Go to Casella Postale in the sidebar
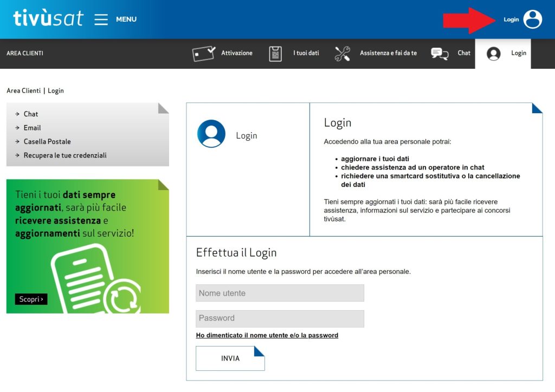 pos(47,142)
